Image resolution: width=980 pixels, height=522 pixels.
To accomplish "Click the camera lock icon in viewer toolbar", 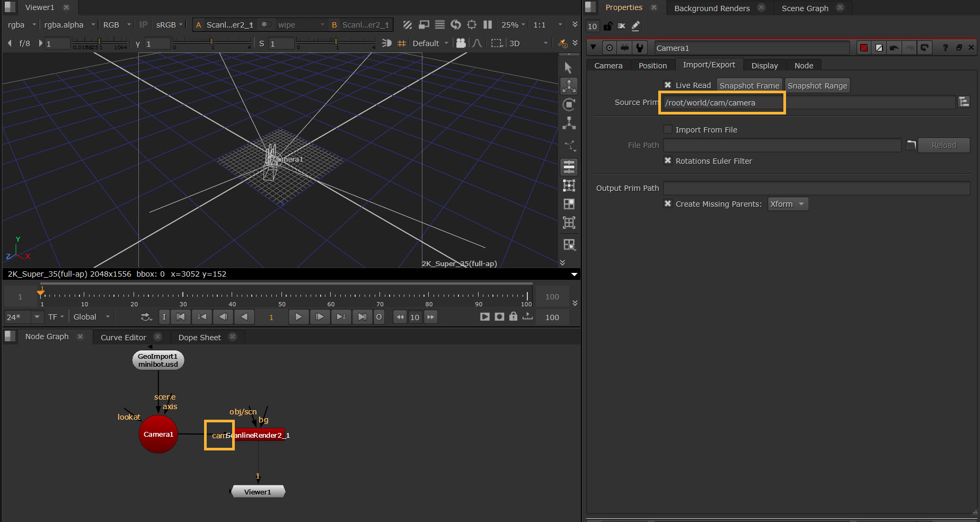I will click(x=461, y=43).
